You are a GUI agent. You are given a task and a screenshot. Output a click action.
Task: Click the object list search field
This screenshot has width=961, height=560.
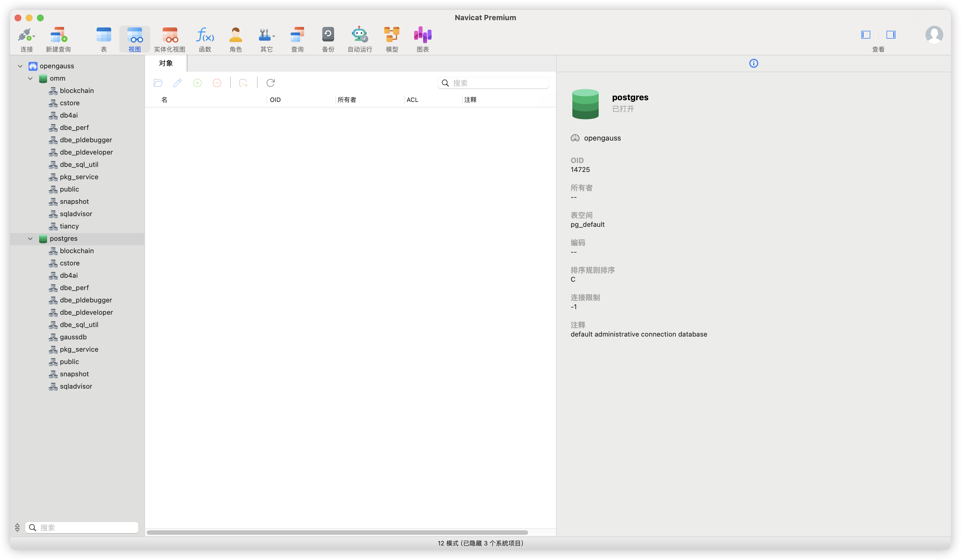493,83
